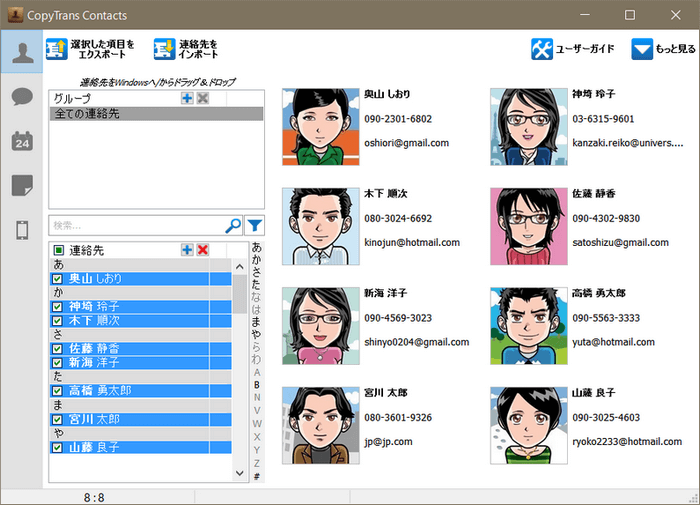Jump to た in the index bar

click(x=257, y=284)
